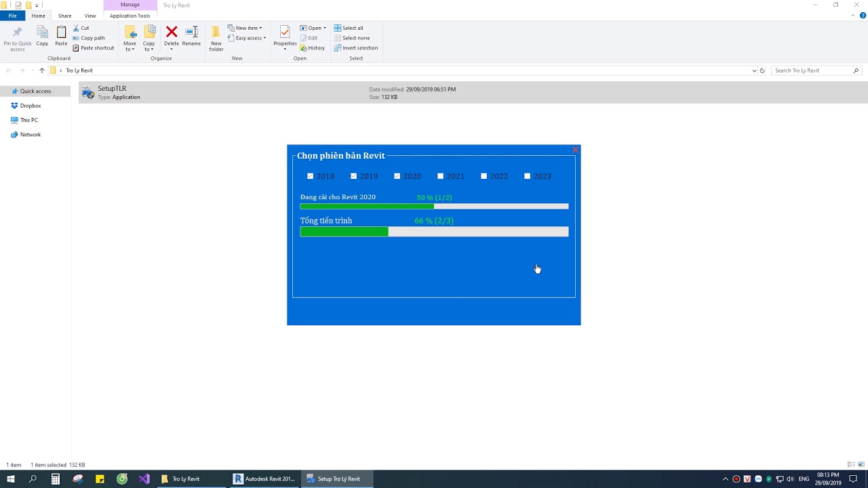Click Select all in ribbon
This screenshot has height=488, width=868.
[349, 28]
